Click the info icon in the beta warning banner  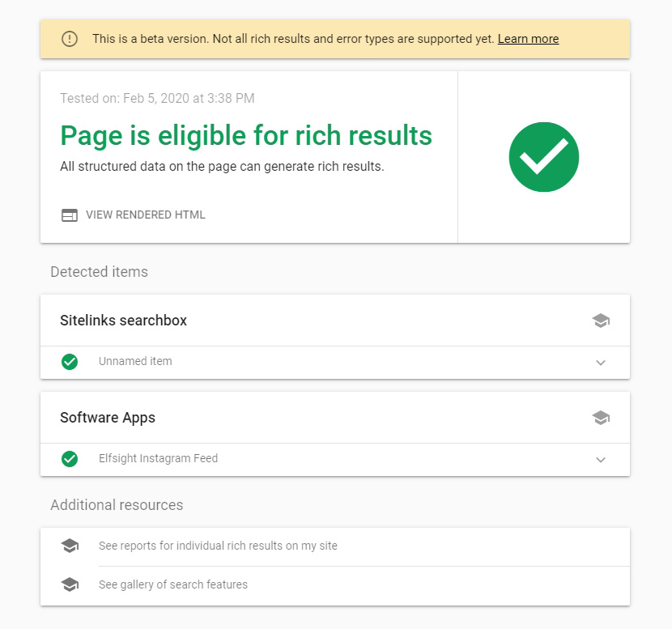click(x=70, y=38)
